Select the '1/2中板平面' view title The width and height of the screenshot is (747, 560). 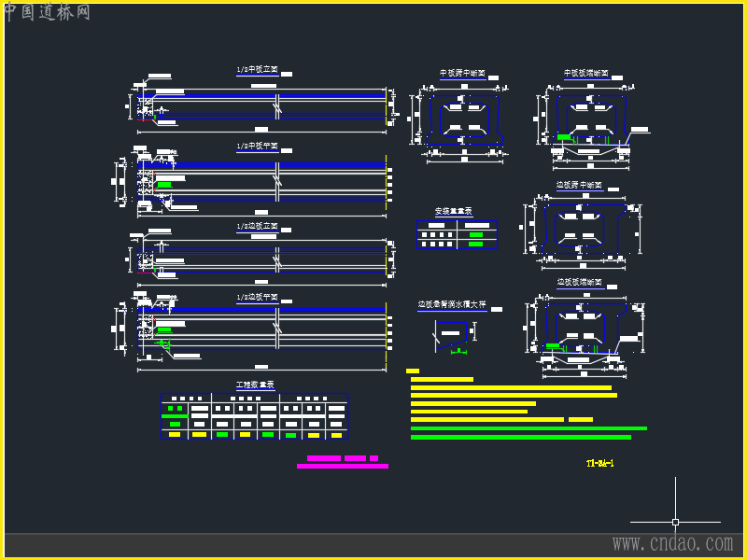point(258,147)
